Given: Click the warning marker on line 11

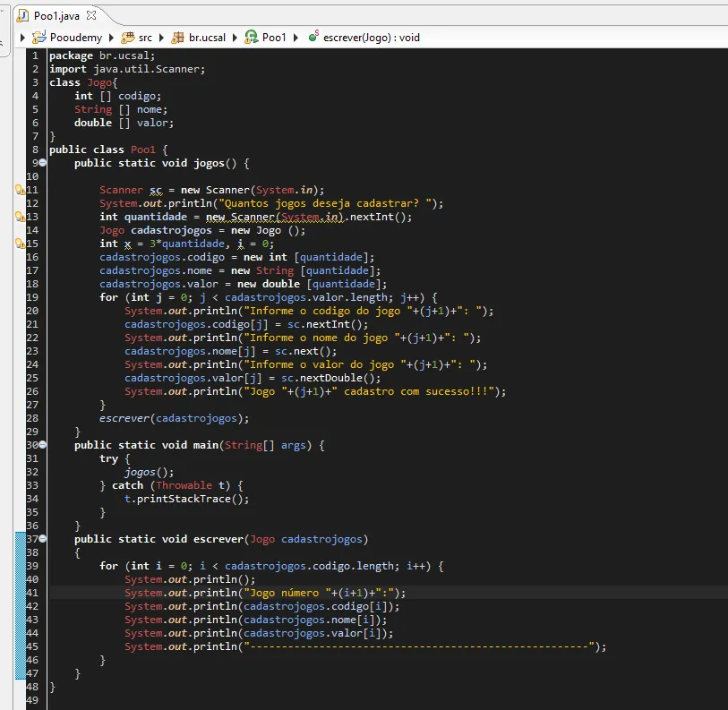Looking at the screenshot, I should tap(19, 190).
